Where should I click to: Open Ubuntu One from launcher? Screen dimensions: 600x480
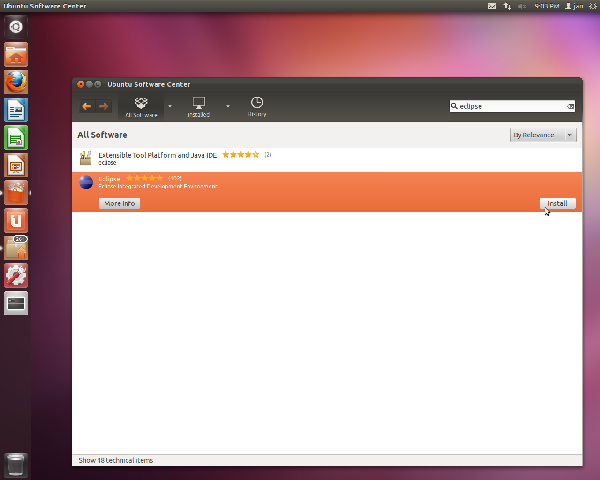point(16,220)
